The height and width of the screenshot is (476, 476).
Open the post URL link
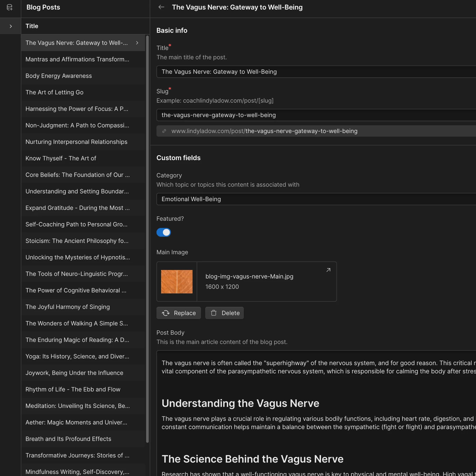tap(264, 131)
